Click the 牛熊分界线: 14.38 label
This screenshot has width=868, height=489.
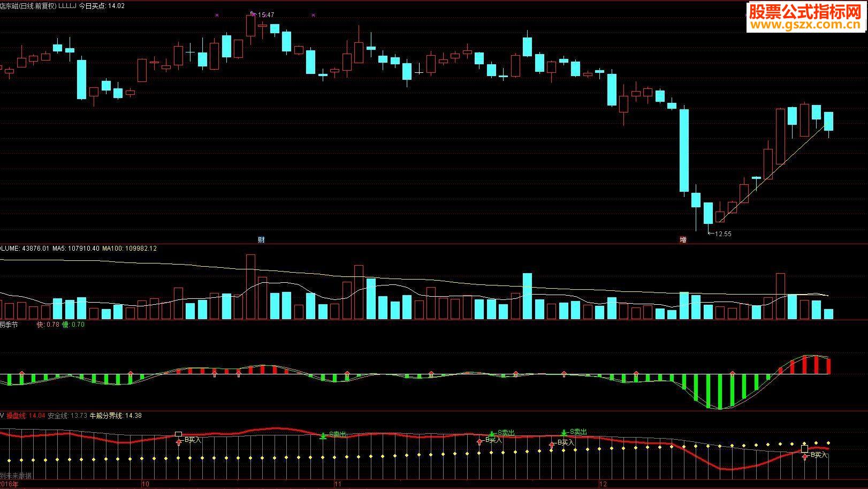[x=116, y=415]
